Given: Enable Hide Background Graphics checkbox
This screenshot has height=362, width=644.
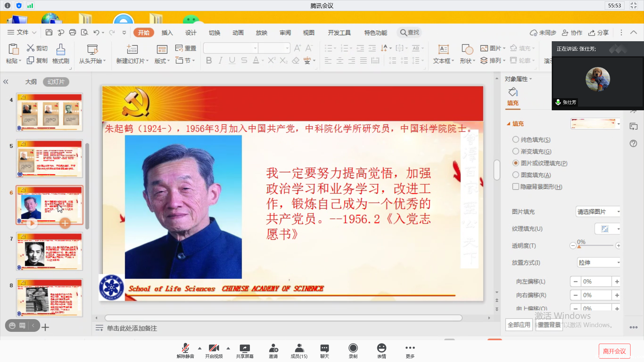Looking at the screenshot, I should click(x=516, y=186).
